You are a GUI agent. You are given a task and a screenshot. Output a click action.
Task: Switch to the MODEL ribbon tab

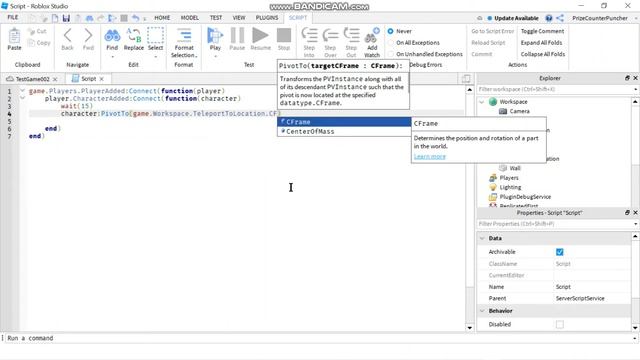coord(190,18)
